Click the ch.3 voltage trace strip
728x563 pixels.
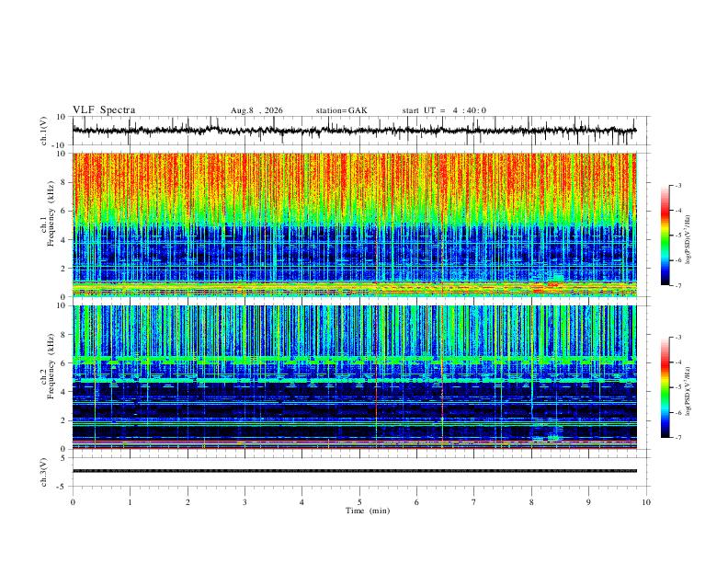pyautogui.click(x=354, y=471)
